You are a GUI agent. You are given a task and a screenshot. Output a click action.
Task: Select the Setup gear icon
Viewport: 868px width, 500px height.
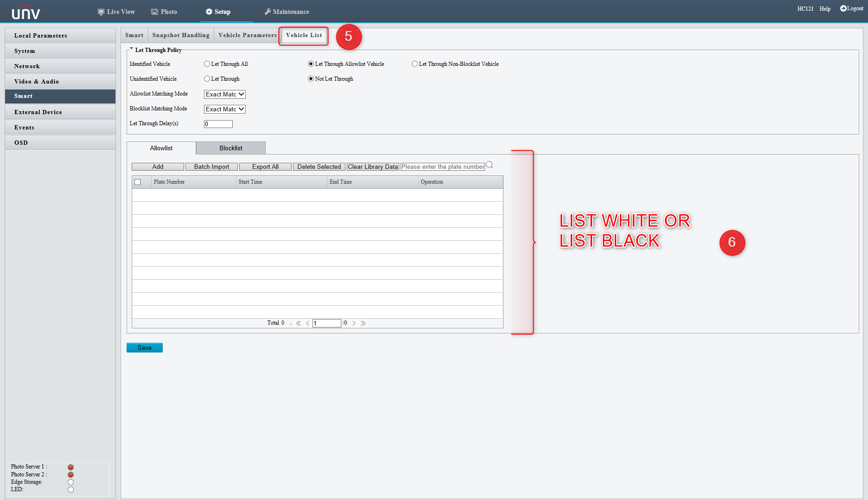tap(210, 12)
